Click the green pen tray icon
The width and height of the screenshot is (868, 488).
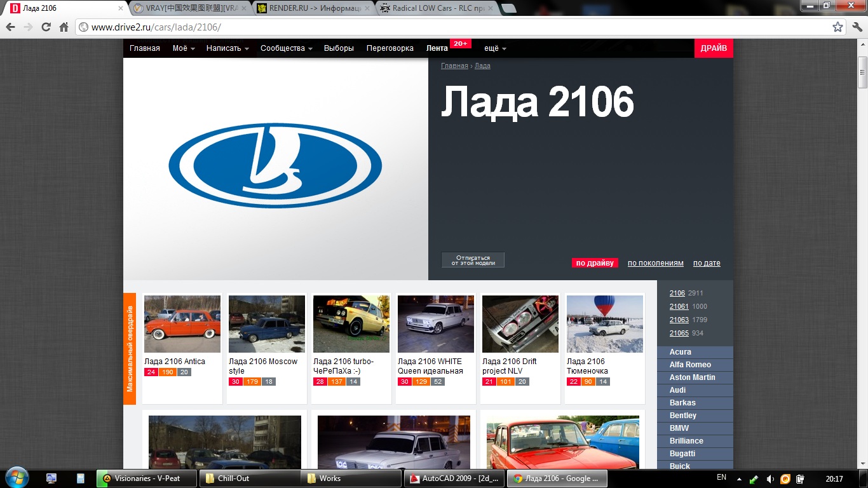coord(754,479)
